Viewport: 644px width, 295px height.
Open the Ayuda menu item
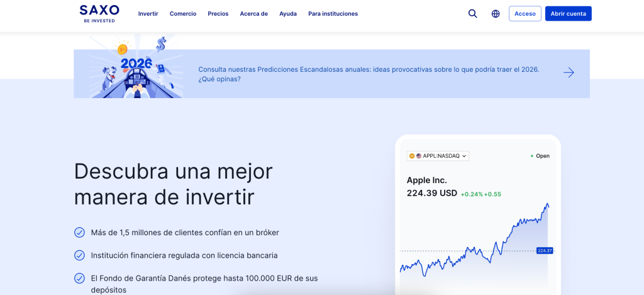288,14
